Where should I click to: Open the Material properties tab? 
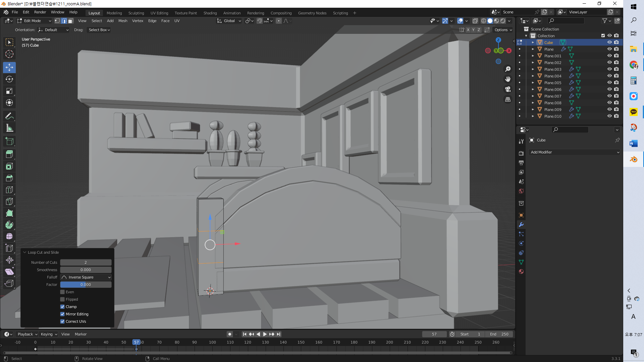(521, 271)
